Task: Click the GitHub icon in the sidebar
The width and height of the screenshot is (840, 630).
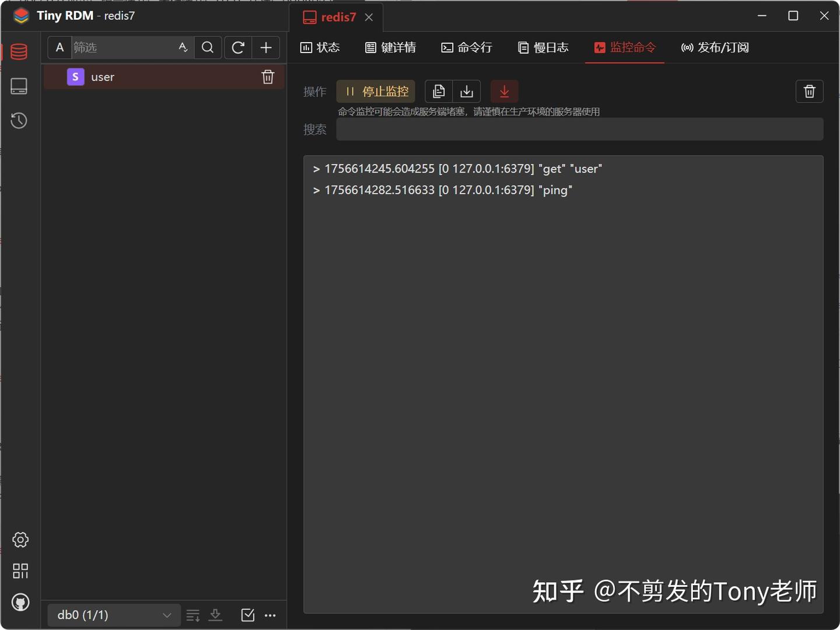Action: tap(20, 602)
